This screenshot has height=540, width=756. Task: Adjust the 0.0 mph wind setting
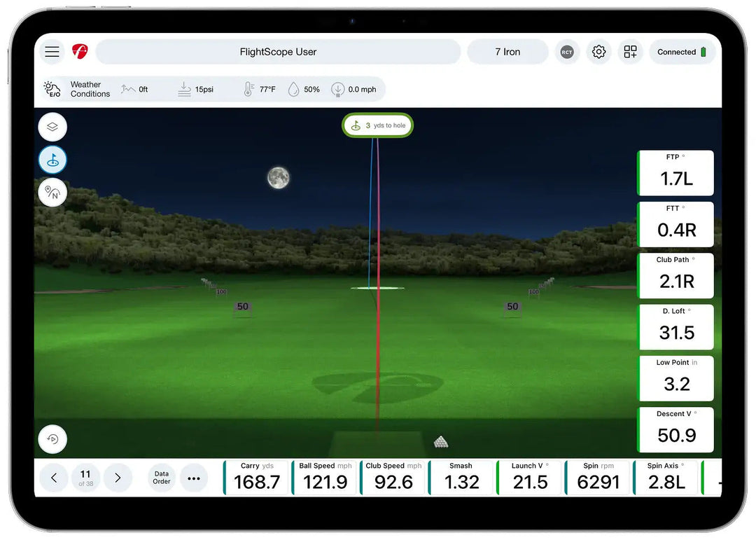click(354, 89)
